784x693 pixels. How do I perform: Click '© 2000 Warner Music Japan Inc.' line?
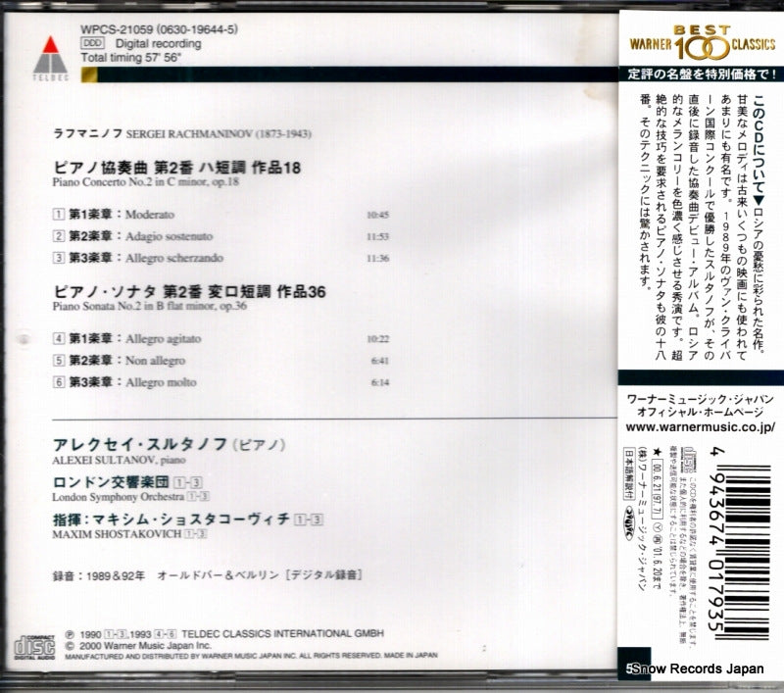[x=138, y=646]
